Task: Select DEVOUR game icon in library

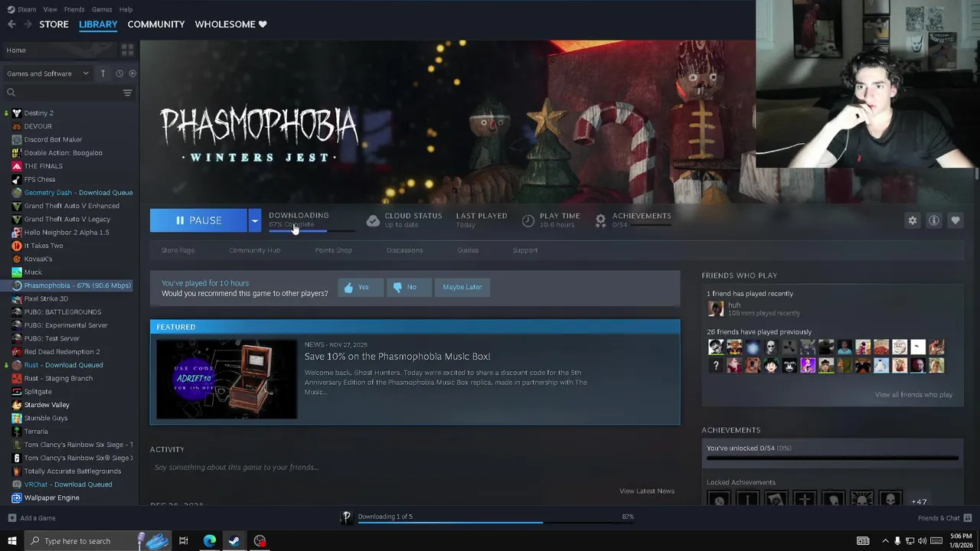Action: (17, 126)
